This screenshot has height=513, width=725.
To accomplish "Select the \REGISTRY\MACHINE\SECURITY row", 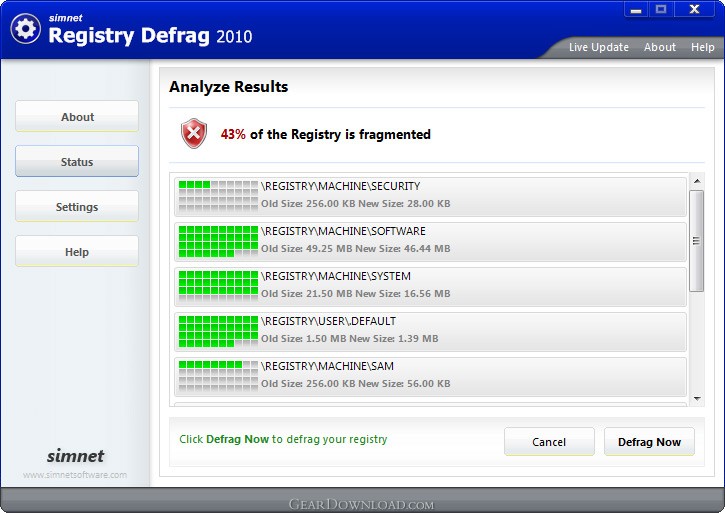I will pos(430,197).
